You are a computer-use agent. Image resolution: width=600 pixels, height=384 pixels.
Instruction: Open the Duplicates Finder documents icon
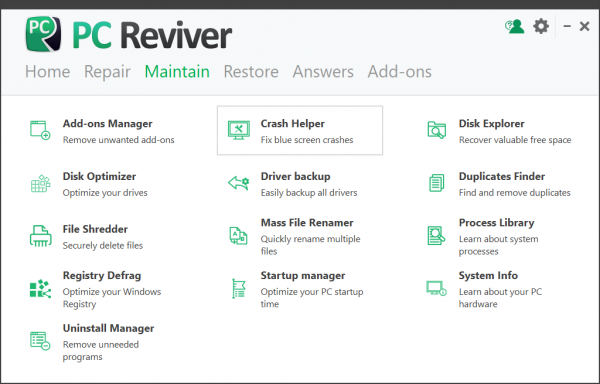point(437,183)
